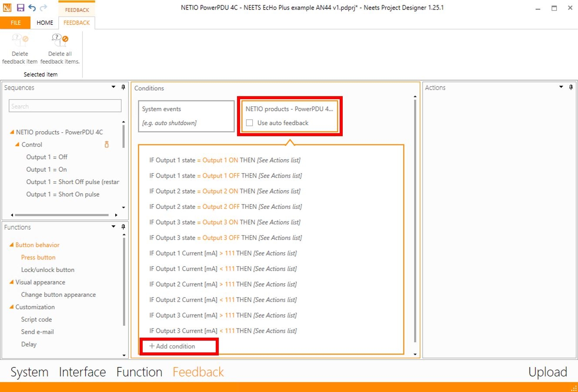This screenshot has width=578, height=392.
Task: Click the device icon beside Control
Action: click(x=107, y=144)
